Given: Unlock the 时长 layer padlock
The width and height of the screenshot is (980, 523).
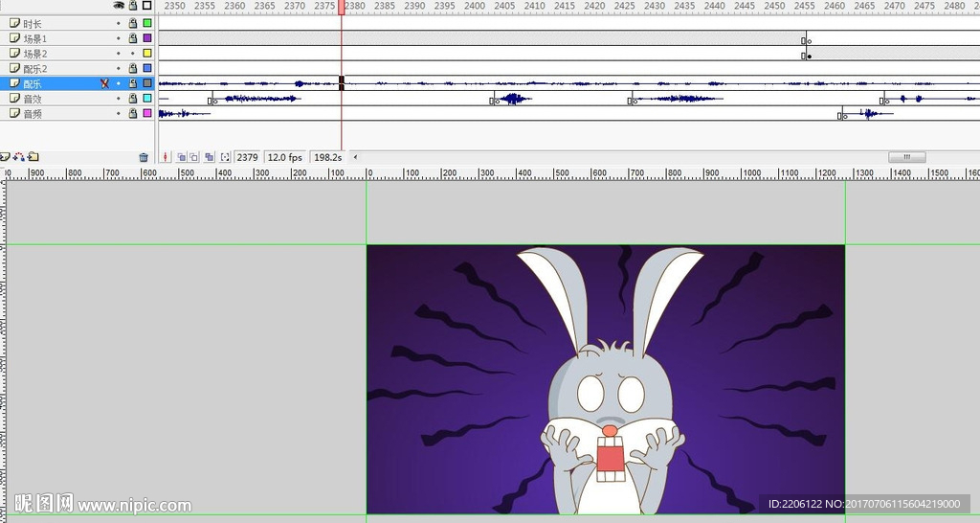Looking at the screenshot, I should [x=133, y=23].
